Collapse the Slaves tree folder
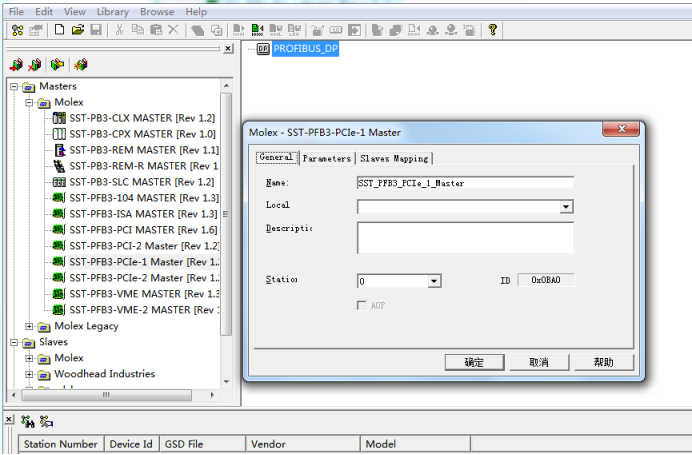This screenshot has height=455, width=692. [x=14, y=342]
